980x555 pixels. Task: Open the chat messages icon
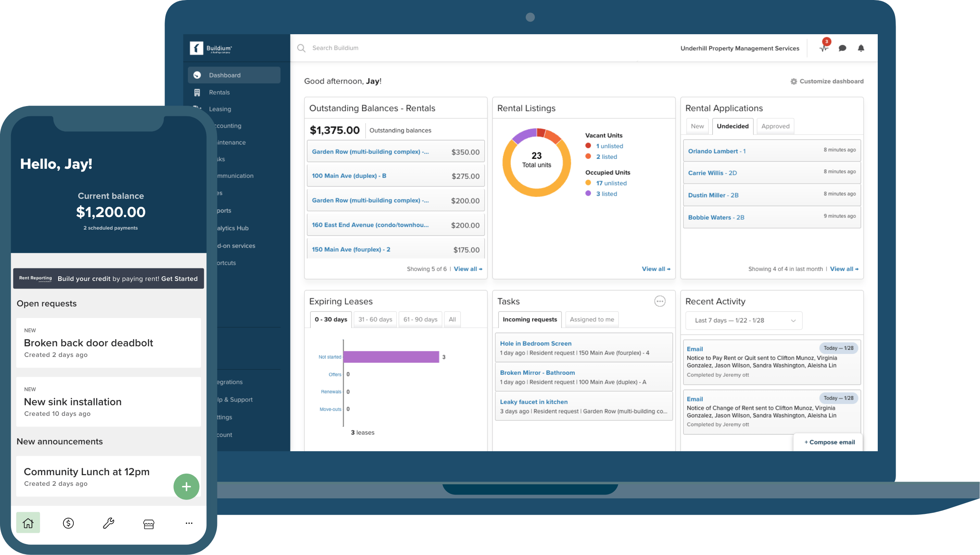tap(842, 48)
